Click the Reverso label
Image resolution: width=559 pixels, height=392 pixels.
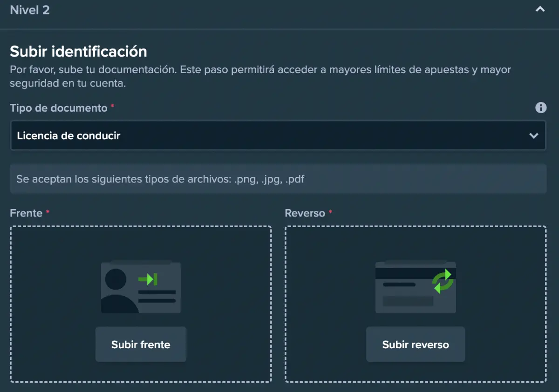pos(305,213)
